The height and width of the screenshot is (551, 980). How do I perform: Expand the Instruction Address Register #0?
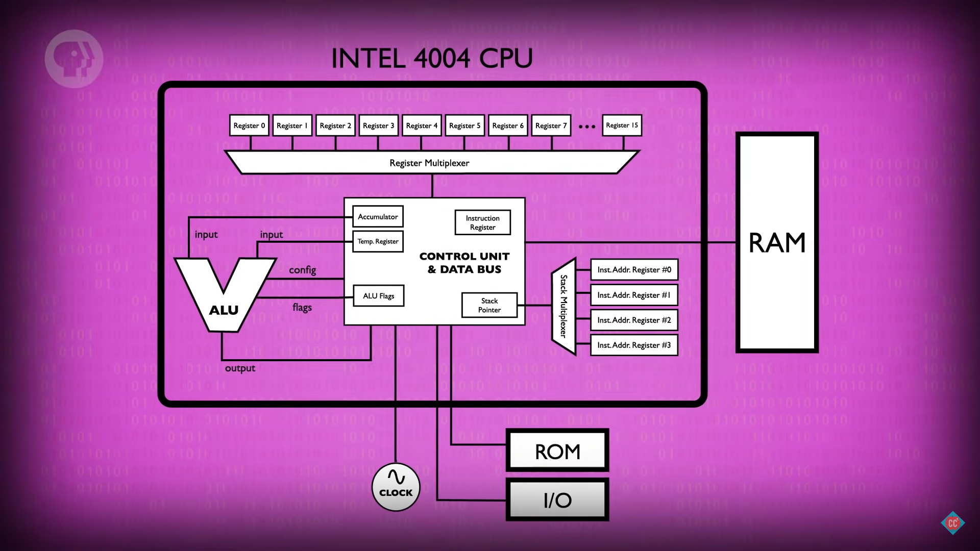632,270
